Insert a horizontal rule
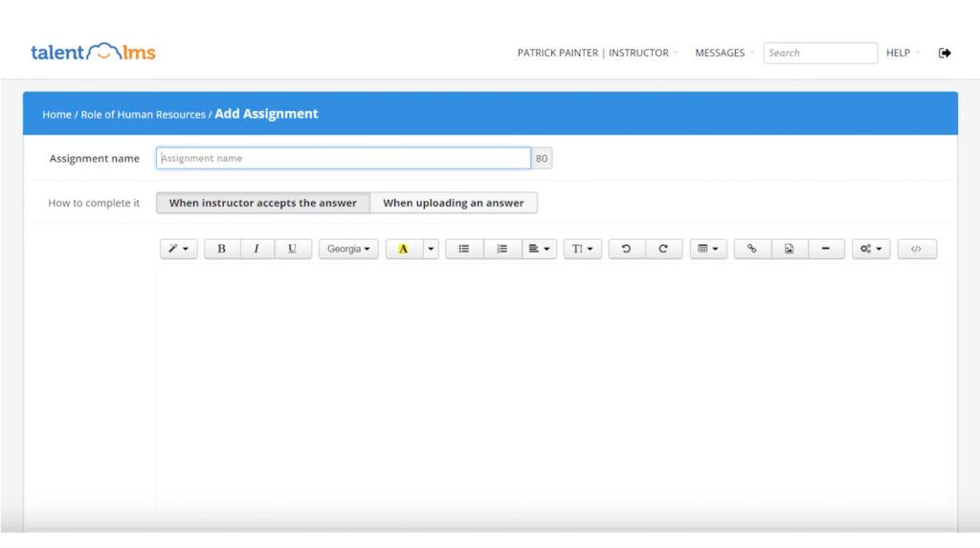This screenshot has width=980, height=548. point(826,249)
